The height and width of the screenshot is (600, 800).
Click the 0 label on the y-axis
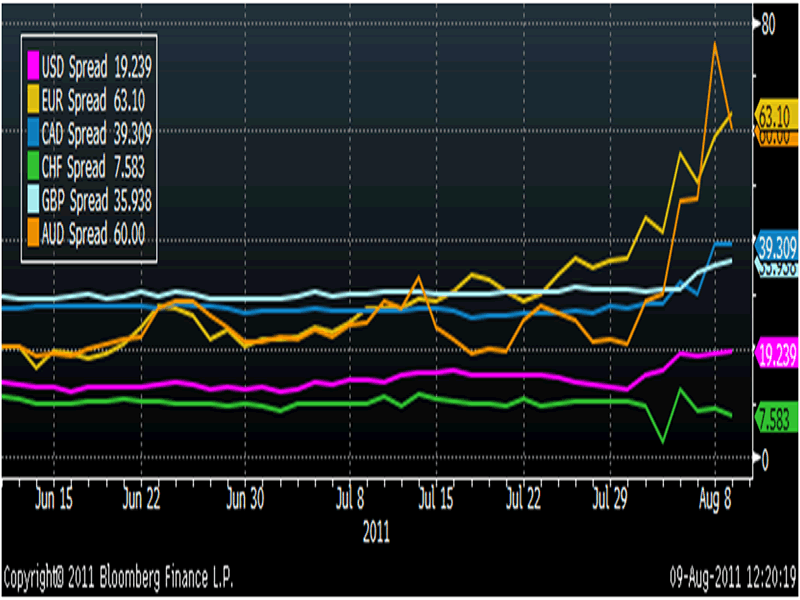click(766, 459)
